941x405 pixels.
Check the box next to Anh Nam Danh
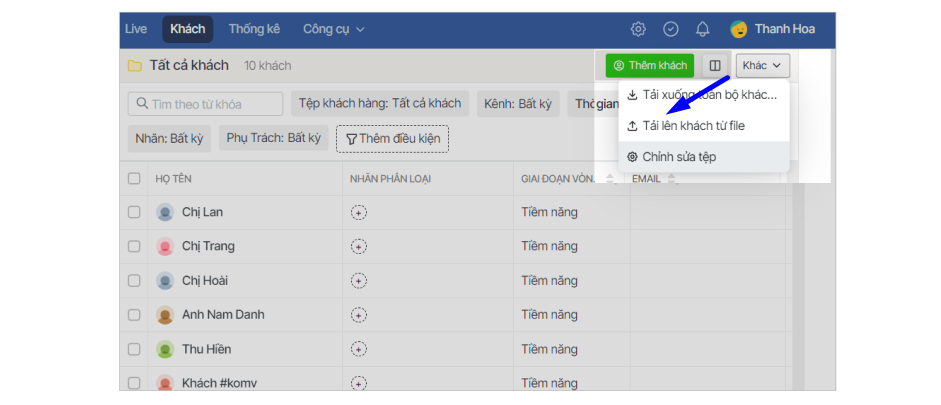click(134, 315)
